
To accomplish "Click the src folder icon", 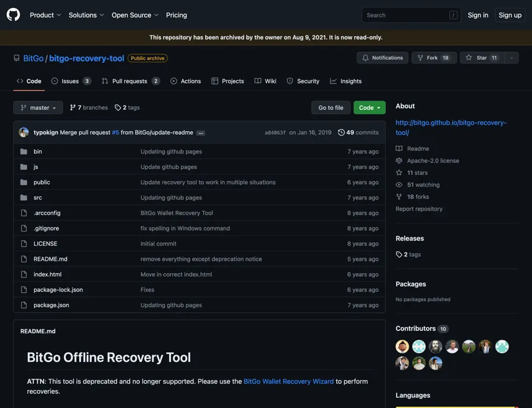I will [x=24, y=197].
